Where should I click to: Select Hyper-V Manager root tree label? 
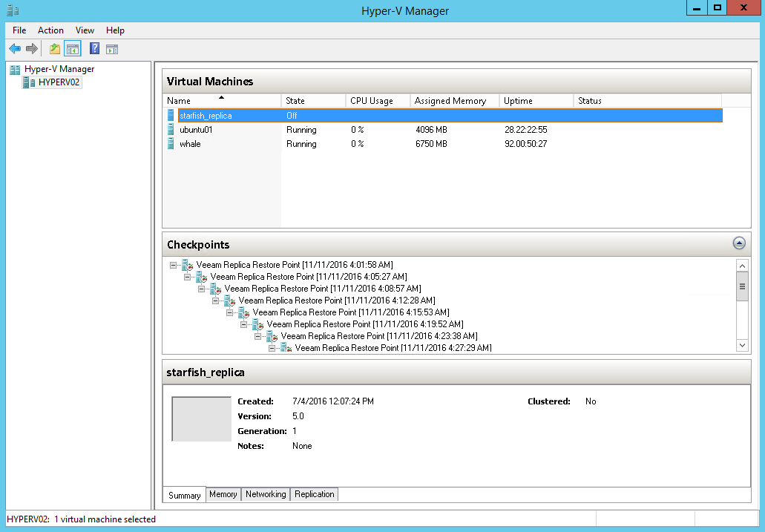[59, 69]
